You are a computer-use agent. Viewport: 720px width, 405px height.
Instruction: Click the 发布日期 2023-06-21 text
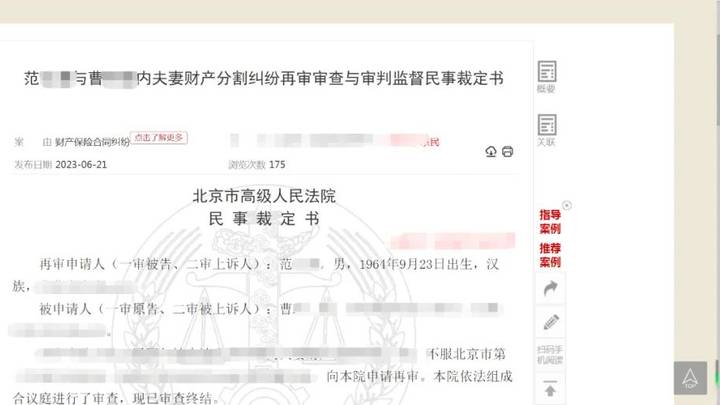click(61, 164)
